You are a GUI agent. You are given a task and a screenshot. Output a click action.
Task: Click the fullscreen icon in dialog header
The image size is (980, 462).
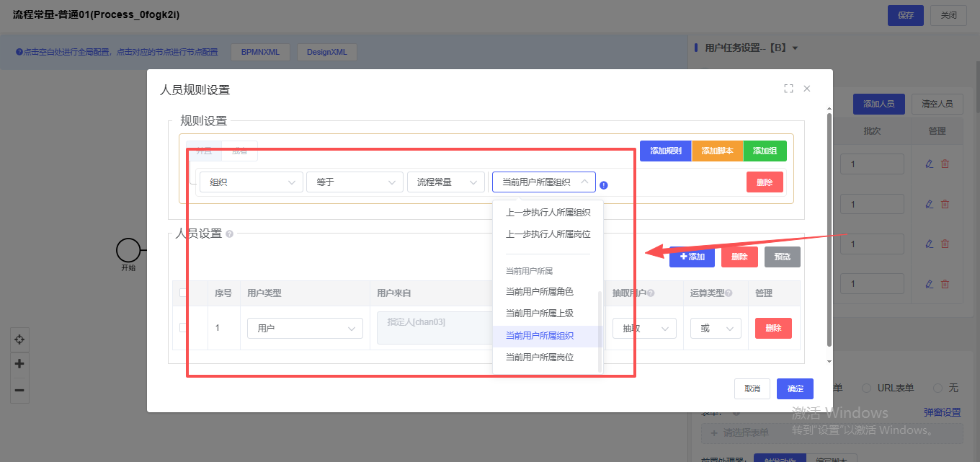(788, 89)
